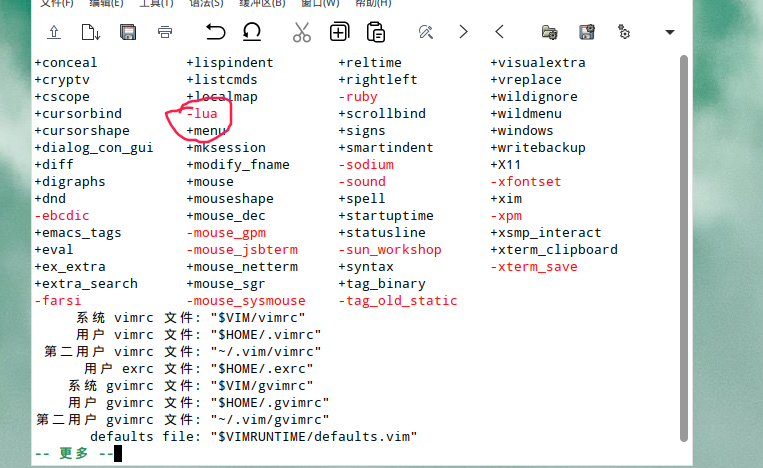Click the "+dialog_con_gui" feature text
Screen dimensions: 763x468
click(x=94, y=147)
